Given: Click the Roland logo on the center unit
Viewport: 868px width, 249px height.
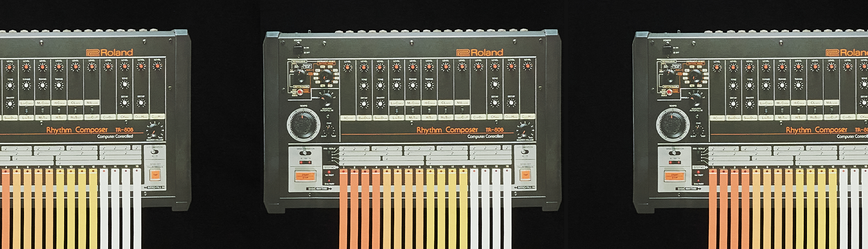Looking at the screenshot, I should (x=479, y=53).
